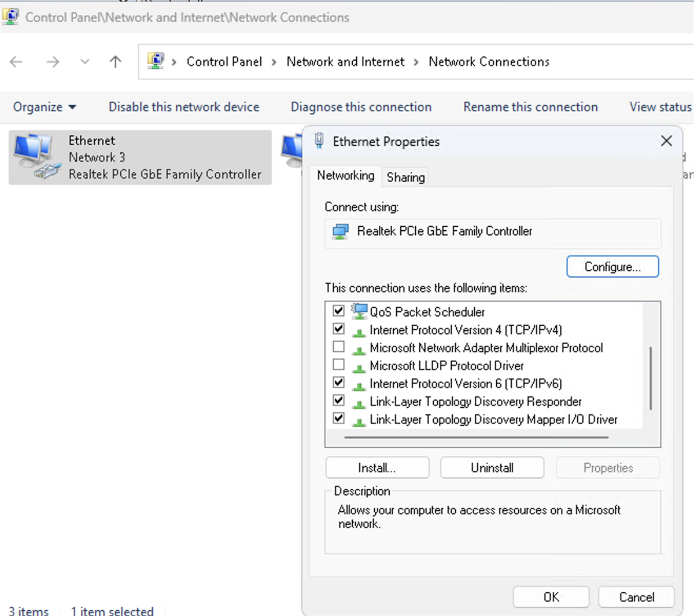Click the Install... button
The width and height of the screenshot is (694, 616).
(x=377, y=468)
